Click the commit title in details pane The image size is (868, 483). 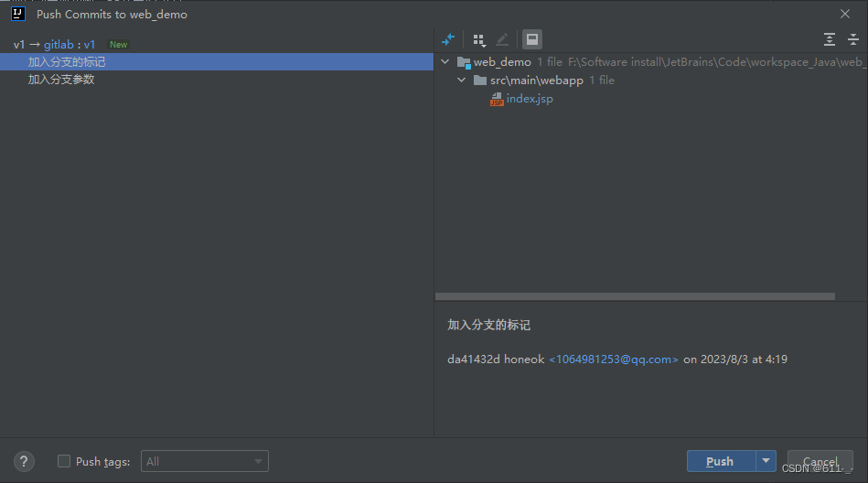[488, 325]
